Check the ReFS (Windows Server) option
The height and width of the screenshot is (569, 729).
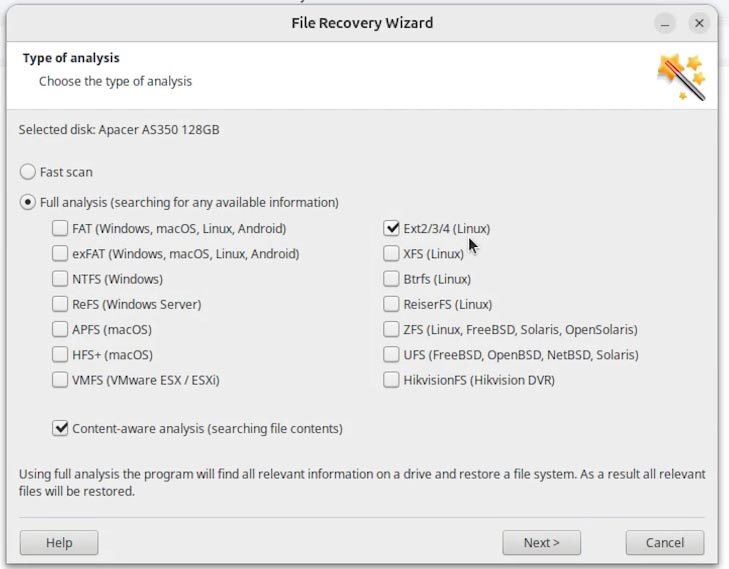[60, 304]
